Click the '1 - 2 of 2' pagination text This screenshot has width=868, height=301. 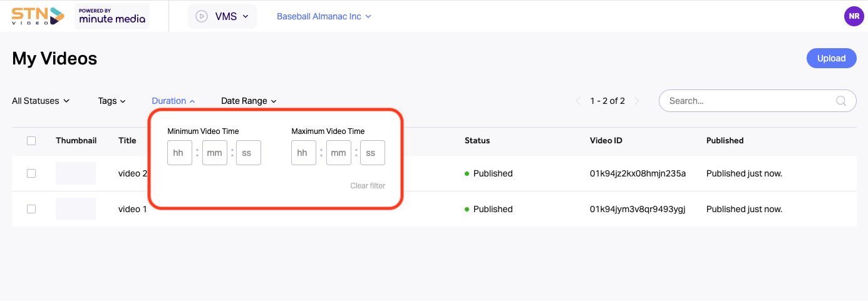point(607,101)
